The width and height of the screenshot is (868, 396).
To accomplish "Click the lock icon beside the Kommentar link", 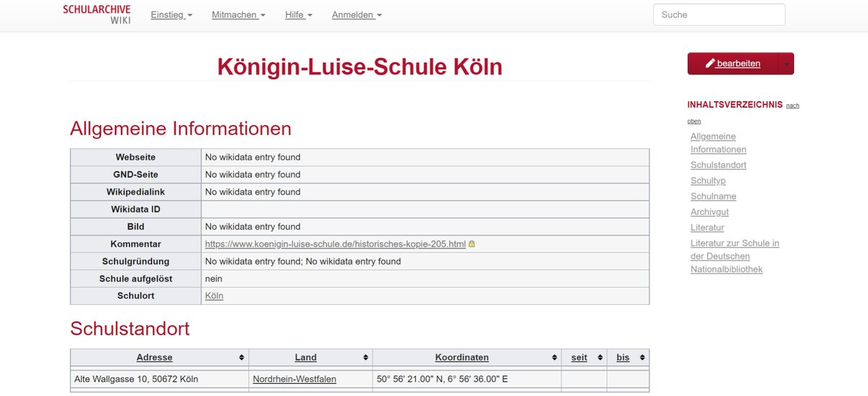I will (472, 244).
